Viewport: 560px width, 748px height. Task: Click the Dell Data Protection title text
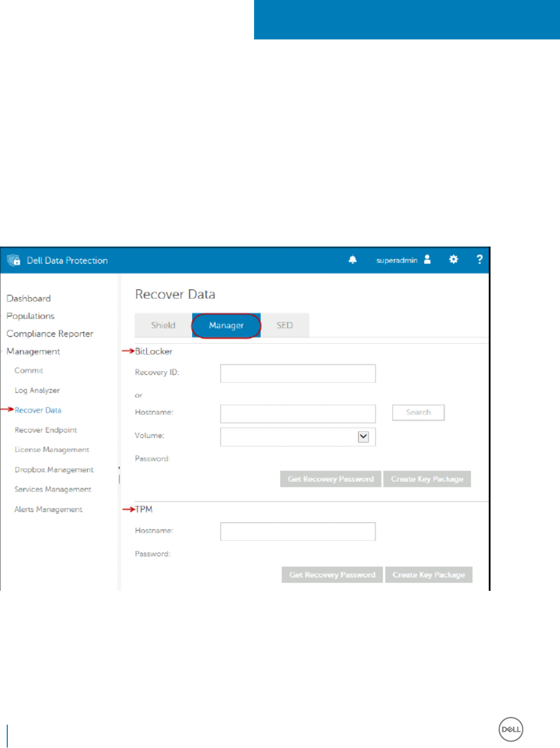(67, 260)
